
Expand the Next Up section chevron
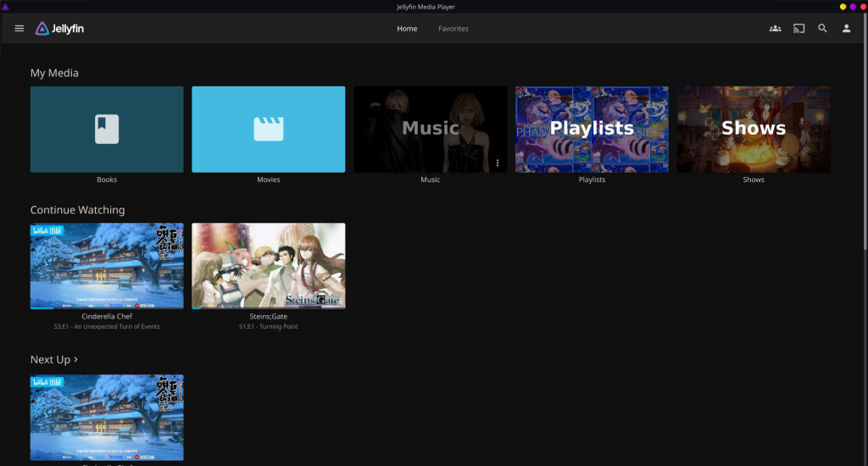pyautogui.click(x=76, y=359)
